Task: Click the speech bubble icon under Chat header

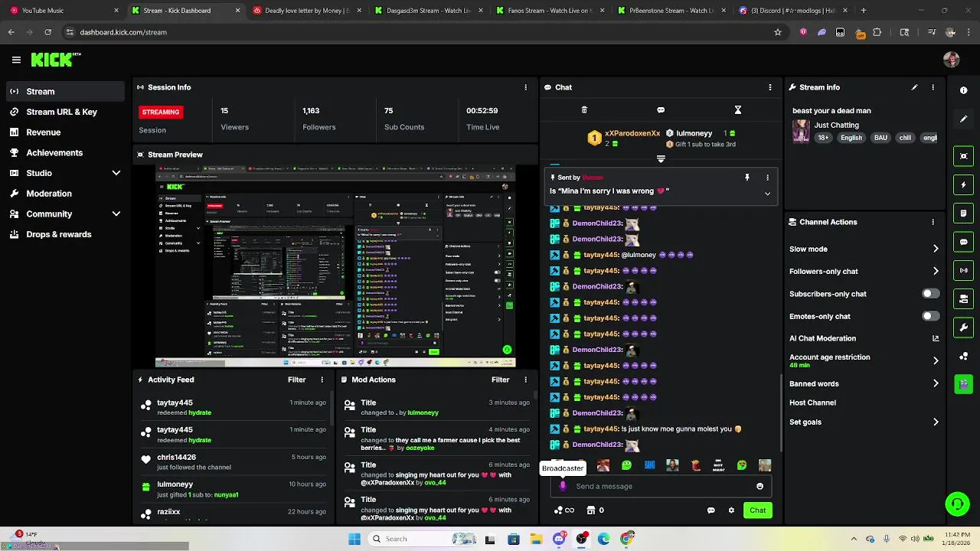Action: coord(661,110)
